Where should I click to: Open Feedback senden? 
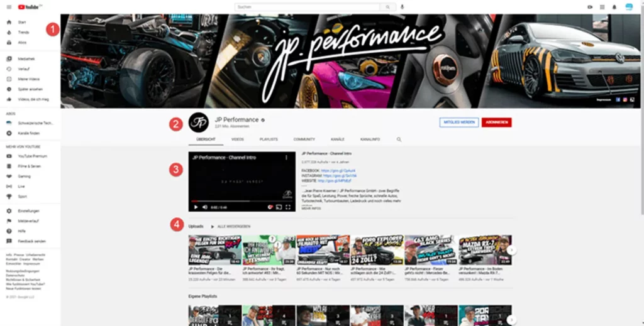pos(30,241)
